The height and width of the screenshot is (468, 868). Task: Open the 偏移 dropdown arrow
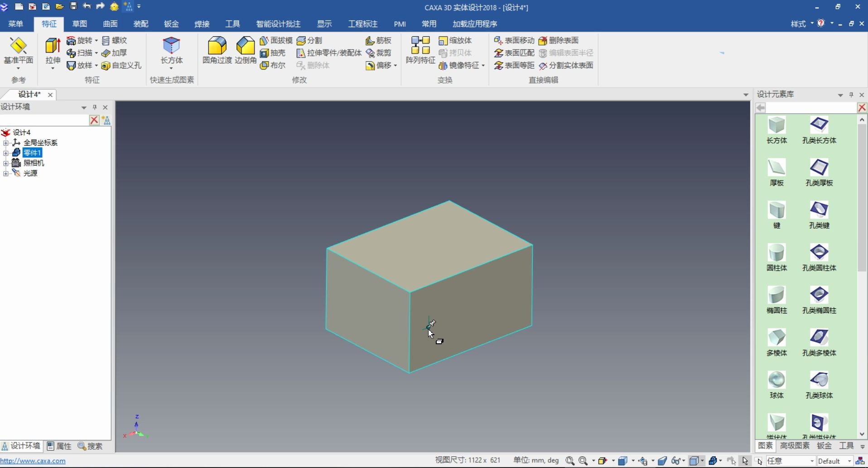click(395, 66)
